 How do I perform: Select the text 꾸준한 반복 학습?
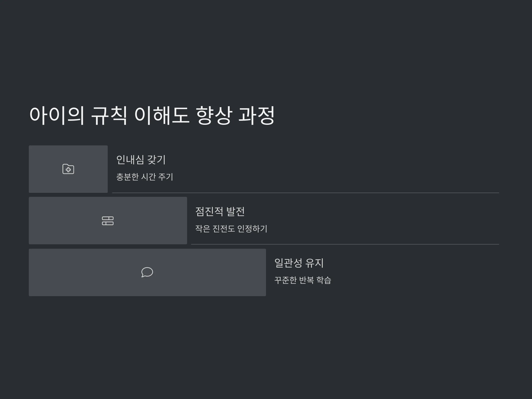tap(303, 280)
